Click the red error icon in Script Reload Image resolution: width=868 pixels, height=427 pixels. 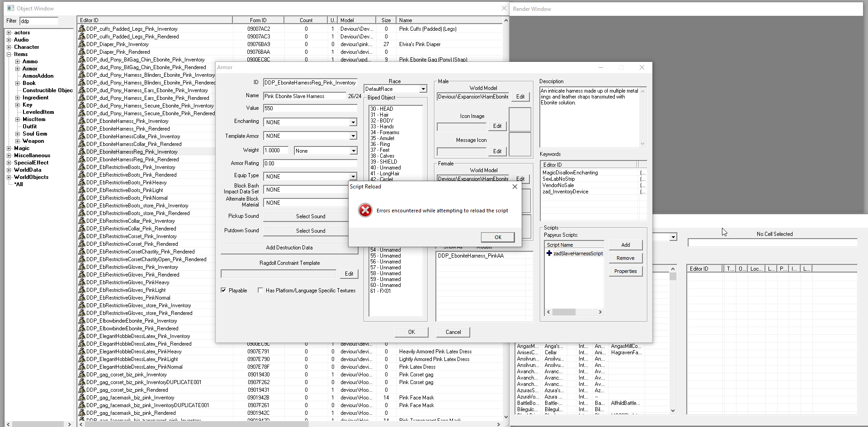[x=365, y=210]
